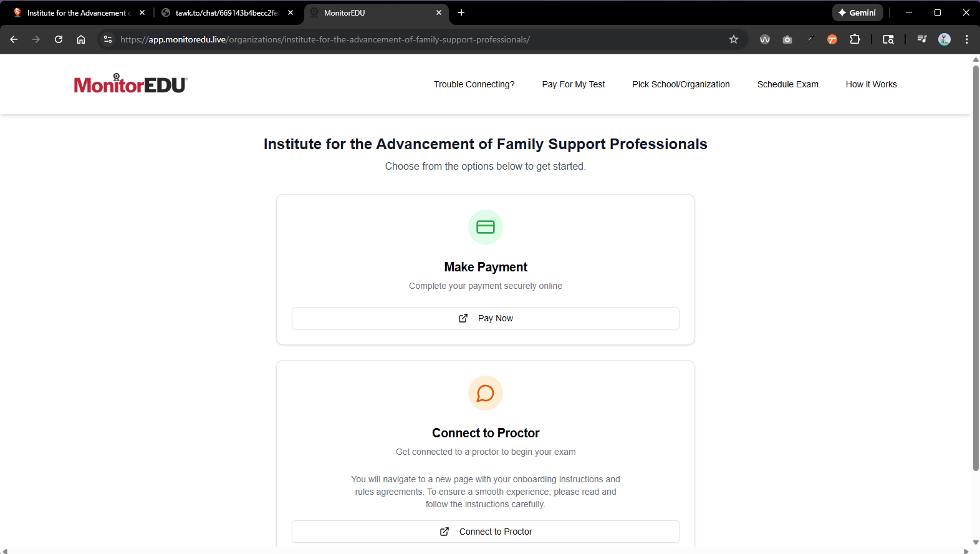Image resolution: width=980 pixels, height=554 pixels.
Task: Click the browser back arrow
Action: pos(14,39)
